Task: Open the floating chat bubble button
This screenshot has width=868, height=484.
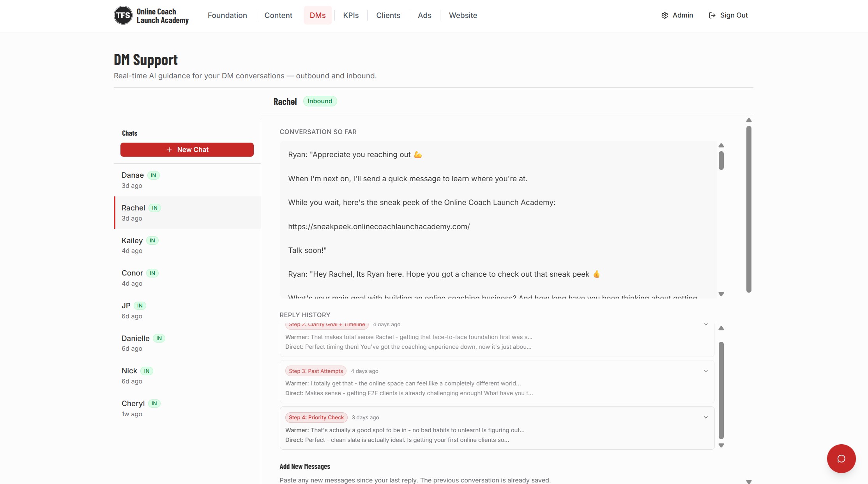Action: [841, 458]
